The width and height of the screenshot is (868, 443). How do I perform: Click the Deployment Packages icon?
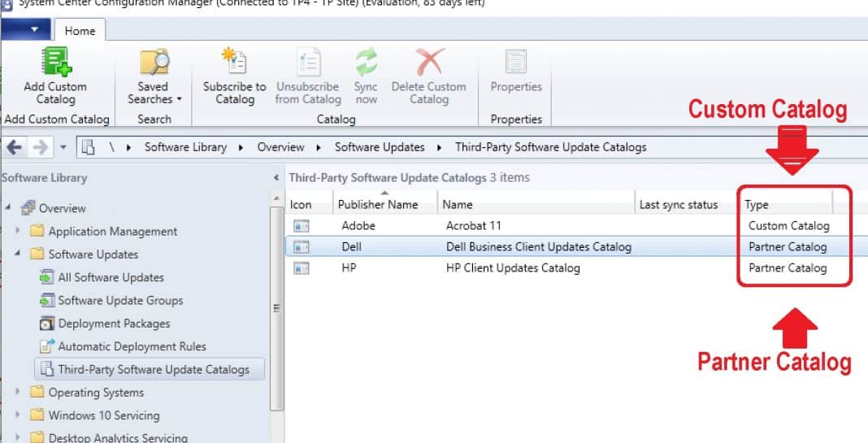pos(47,324)
